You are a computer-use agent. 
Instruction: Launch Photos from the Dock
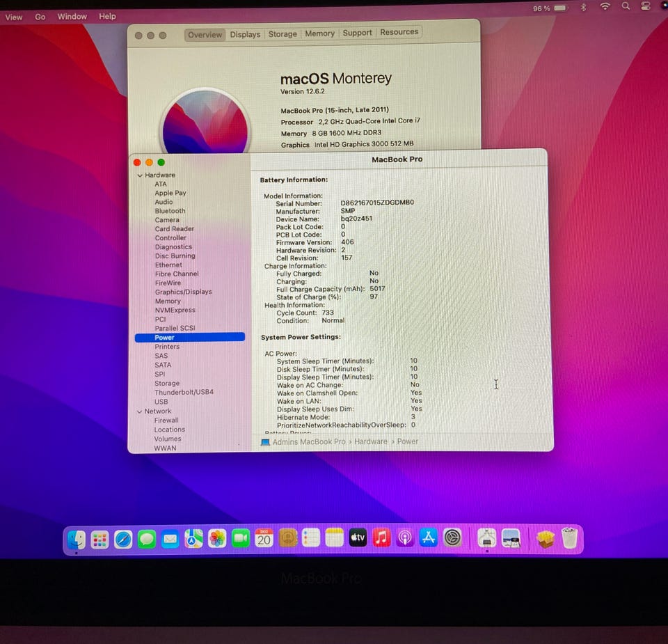[217, 539]
